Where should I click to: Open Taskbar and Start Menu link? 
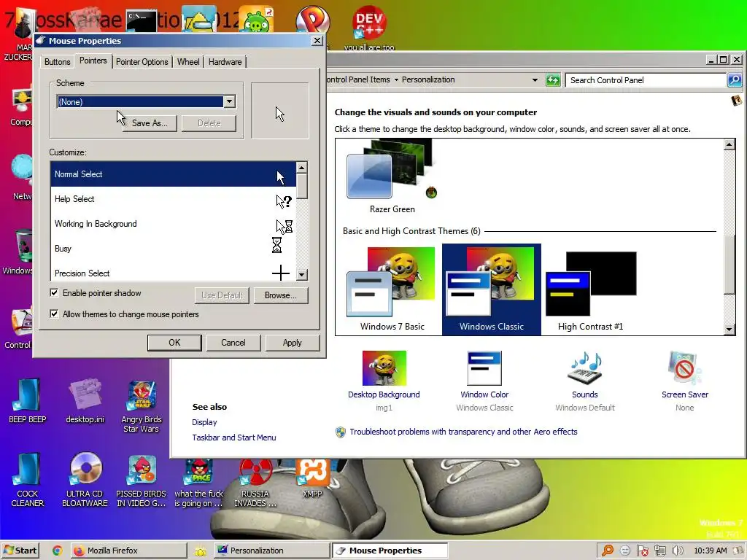(234, 437)
